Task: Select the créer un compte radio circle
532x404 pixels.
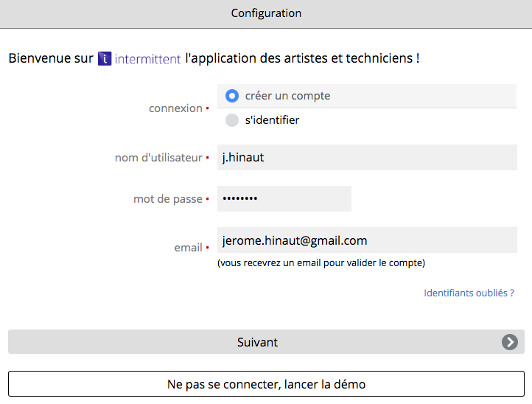Action: click(232, 96)
